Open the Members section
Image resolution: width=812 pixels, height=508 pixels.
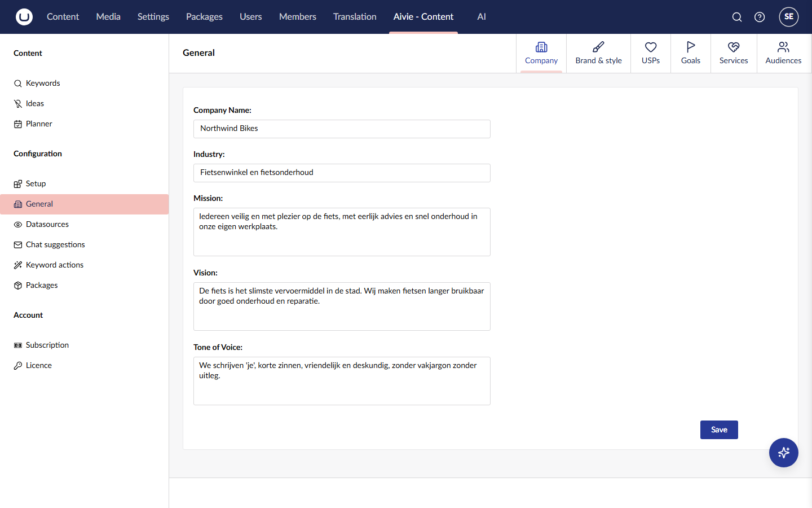(298, 17)
